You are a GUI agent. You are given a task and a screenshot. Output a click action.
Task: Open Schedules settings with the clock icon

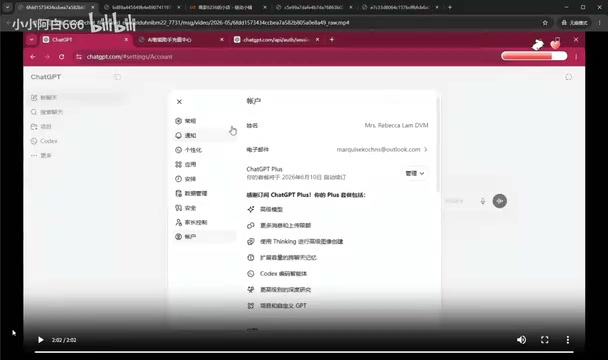[204, 179]
